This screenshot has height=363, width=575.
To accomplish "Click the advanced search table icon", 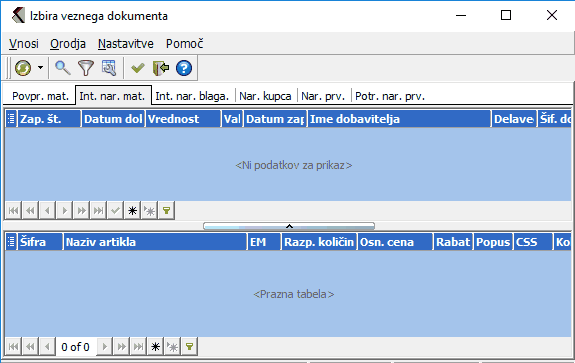I will coord(109,68).
